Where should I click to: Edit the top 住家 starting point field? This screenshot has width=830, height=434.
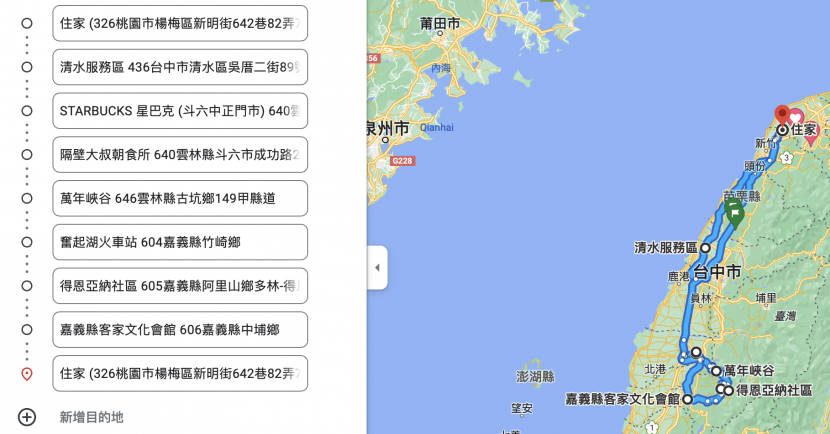180,23
